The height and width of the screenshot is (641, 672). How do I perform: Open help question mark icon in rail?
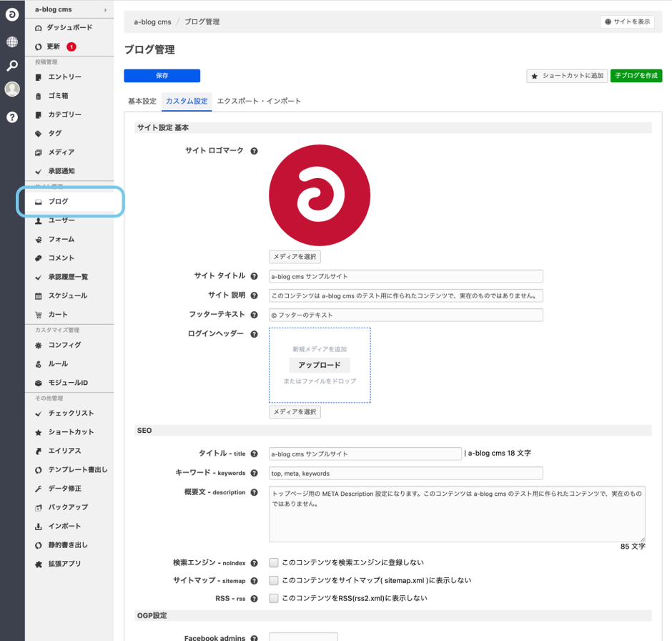click(x=12, y=117)
